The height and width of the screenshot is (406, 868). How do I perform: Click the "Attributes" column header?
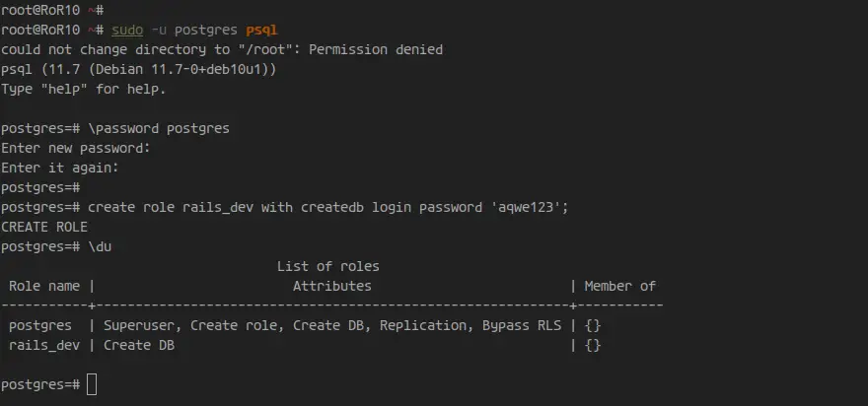(332, 286)
